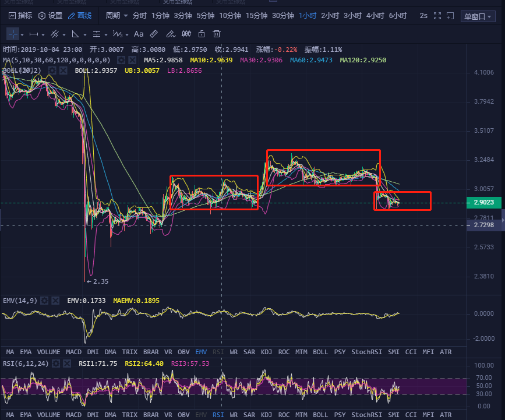Open RSI(6,12,24) settings gear
Screen dimensions: 505x420
(x=56, y=363)
